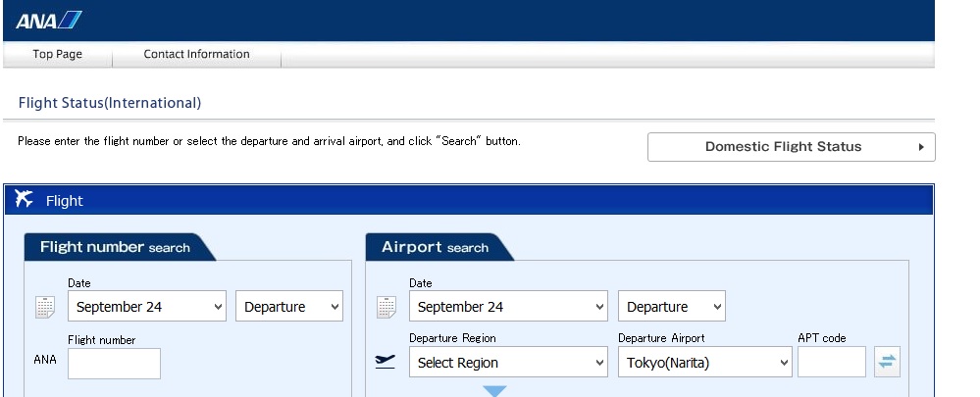
Task: Expand the Departure Airport Tokyo(Narita) dropdown
Action: [704, 363]
